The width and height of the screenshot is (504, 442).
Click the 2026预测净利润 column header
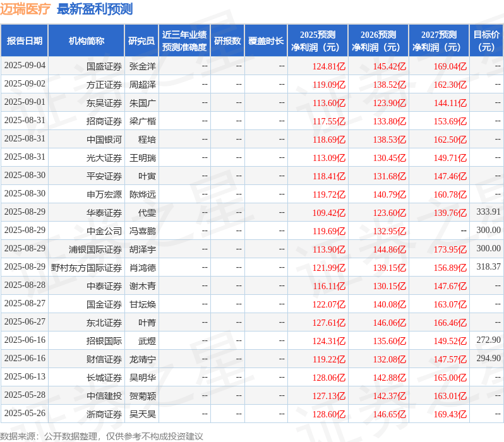(378, 41)
